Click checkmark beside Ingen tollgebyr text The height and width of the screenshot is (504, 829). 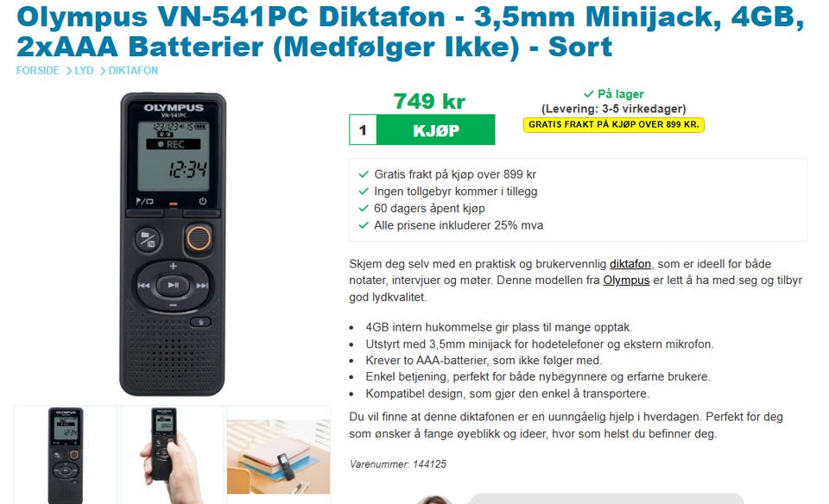[364, 192]
